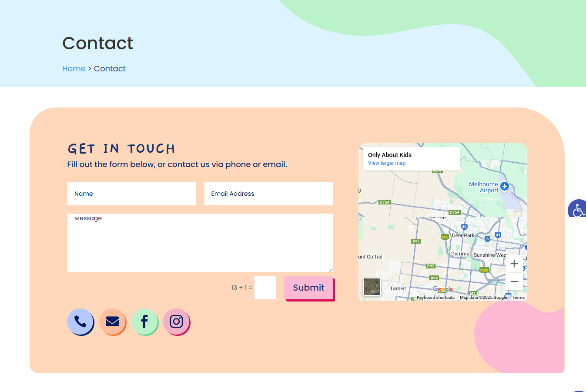Screen dimensions: 586x392
Task: Focus the Name input field
Action: (x=132, y=194)
